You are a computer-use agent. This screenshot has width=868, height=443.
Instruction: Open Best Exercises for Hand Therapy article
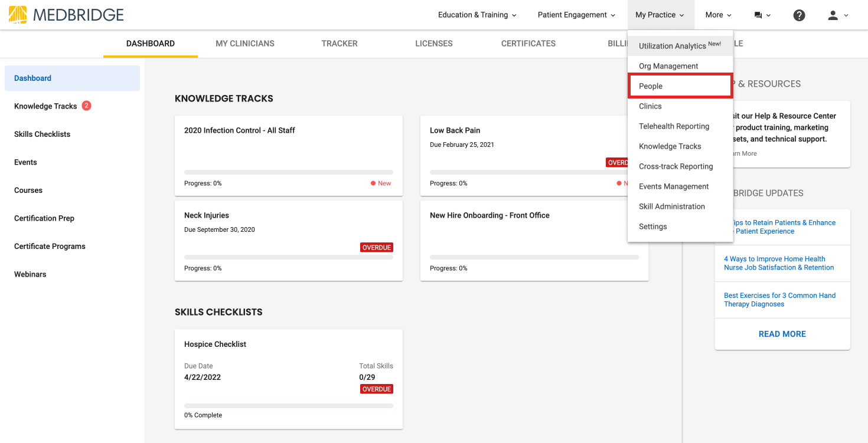coord(779,300)
